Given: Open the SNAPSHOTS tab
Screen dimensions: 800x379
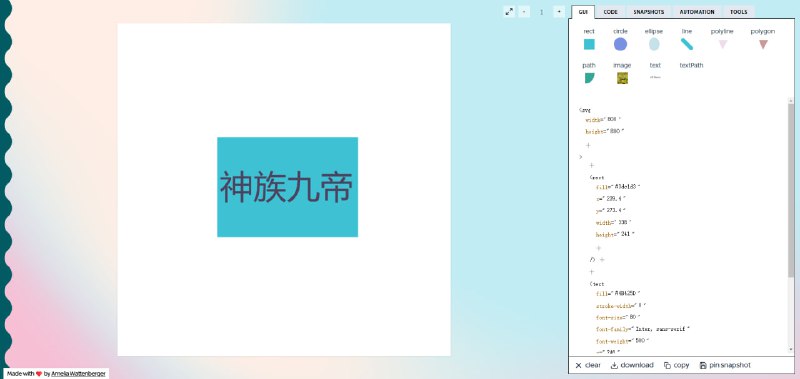Looking at the screenshot, I should pos(649,12).
